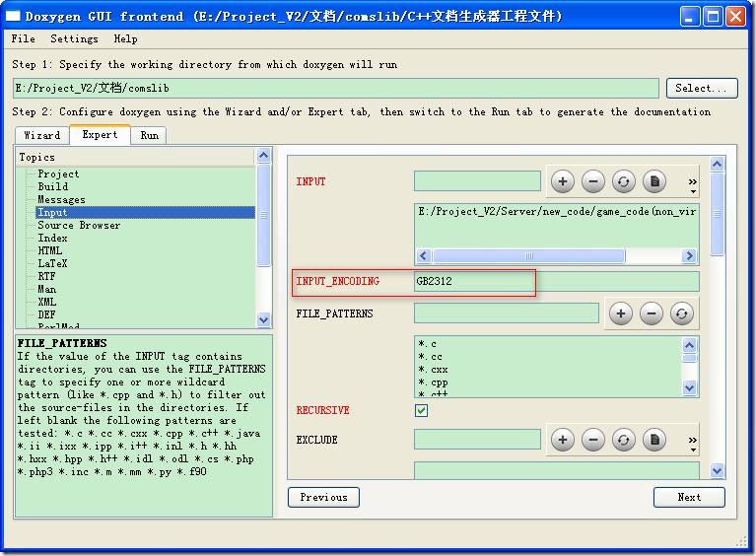Add a pattern with FILE_PATTERNS plus icon
Image resolution: width=756 pixels, height=556 pixels.
621,313
